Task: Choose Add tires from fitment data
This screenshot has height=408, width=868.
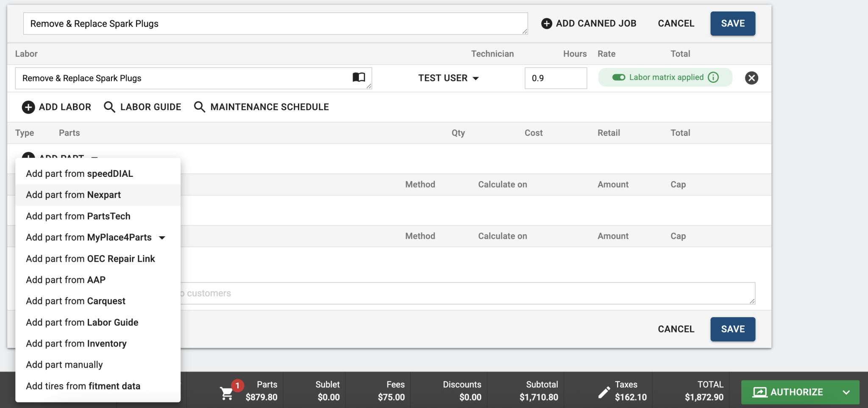Action: tap(83, 386)
